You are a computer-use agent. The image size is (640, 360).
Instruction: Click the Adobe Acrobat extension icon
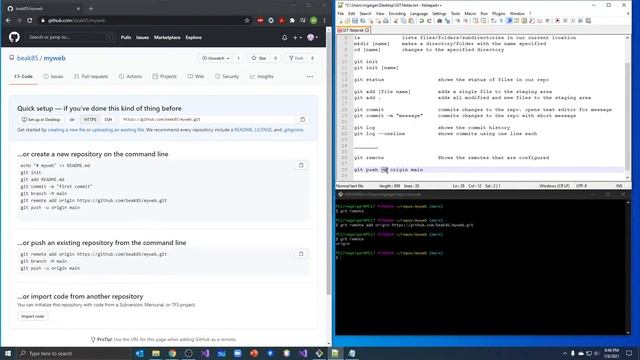click(x=282, y=20)
